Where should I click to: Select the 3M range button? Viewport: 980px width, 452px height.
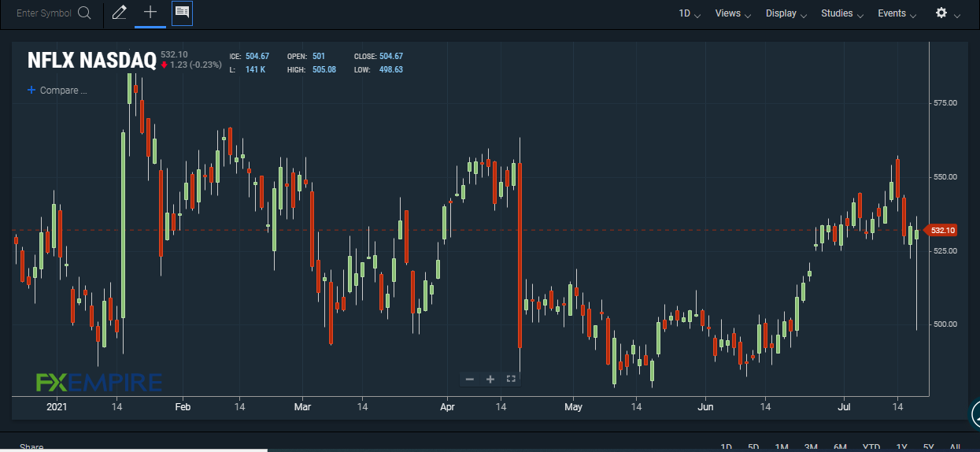(811, 447)
